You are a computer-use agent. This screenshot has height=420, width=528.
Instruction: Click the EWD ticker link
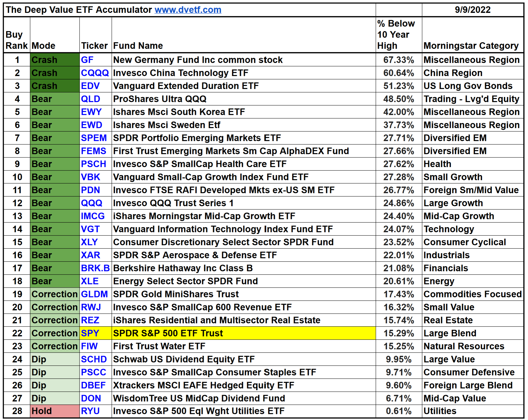(91, 125)
